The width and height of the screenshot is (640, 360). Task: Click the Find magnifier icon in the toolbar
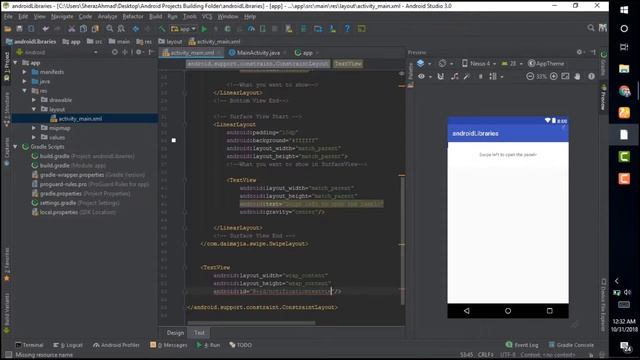point(110,29)
